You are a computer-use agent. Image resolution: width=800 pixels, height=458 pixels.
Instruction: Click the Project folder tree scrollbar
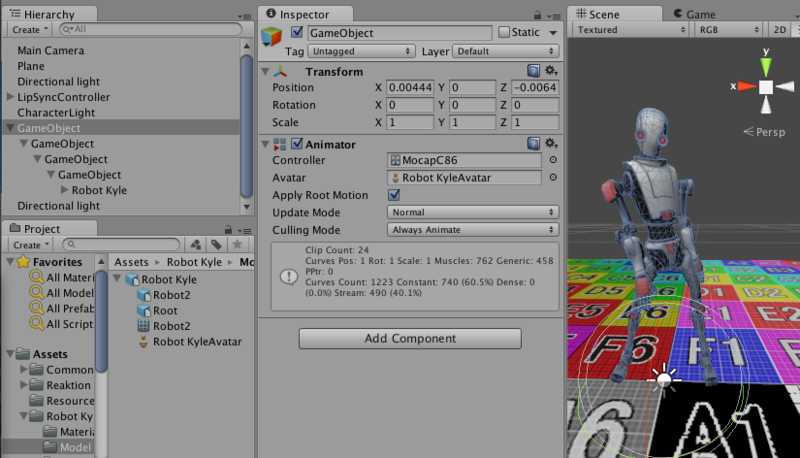102,320
